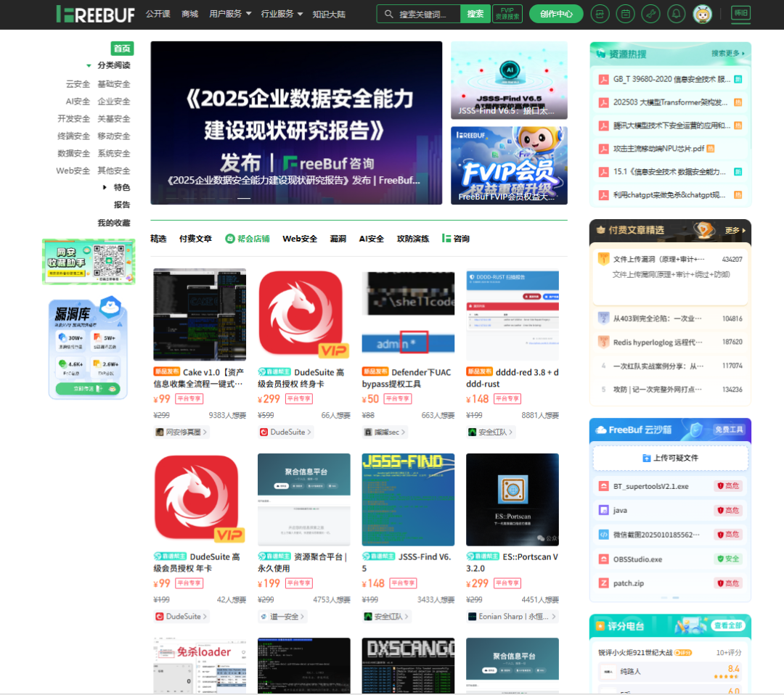Image resolution: width=784 pixels, height=695 pixels.
Task: Open 创作中心
Action: (556, 14)
